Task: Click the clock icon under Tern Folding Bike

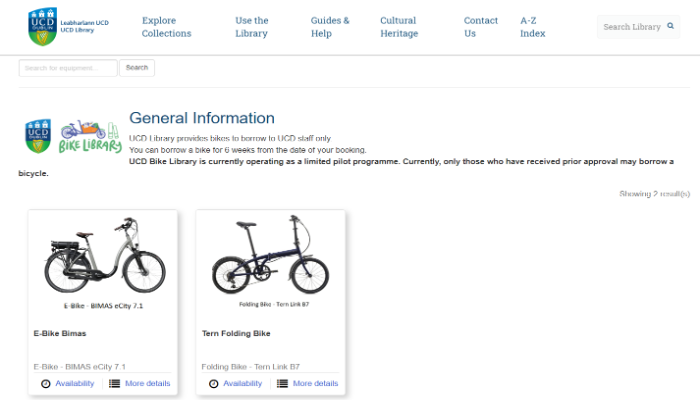Action: tap(213, 383)
